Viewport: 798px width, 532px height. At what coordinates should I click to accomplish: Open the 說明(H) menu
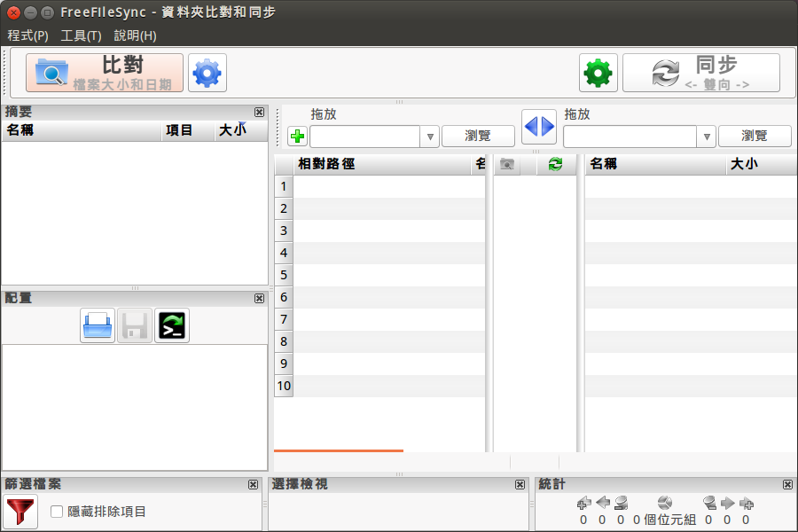click(135, 35)
